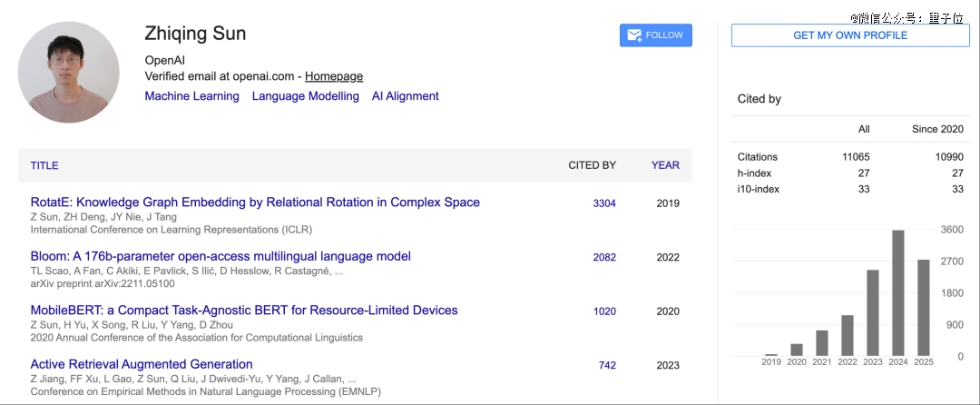Click the 2025 bar in citation chart

923,308
